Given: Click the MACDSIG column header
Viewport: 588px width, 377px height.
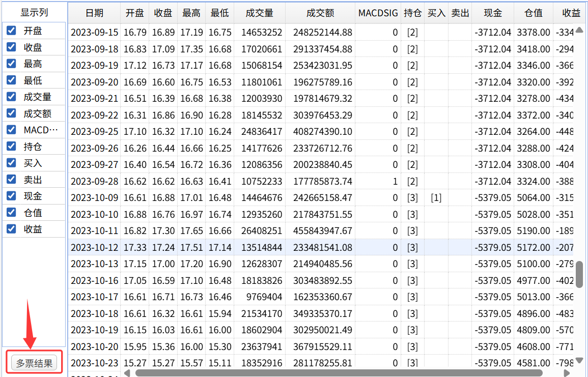Looking at the screenshot, I should 378,13.
